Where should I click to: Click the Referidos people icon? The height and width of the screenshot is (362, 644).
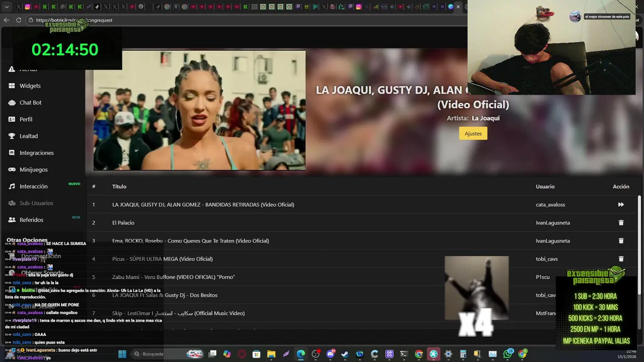coord(12,220)
